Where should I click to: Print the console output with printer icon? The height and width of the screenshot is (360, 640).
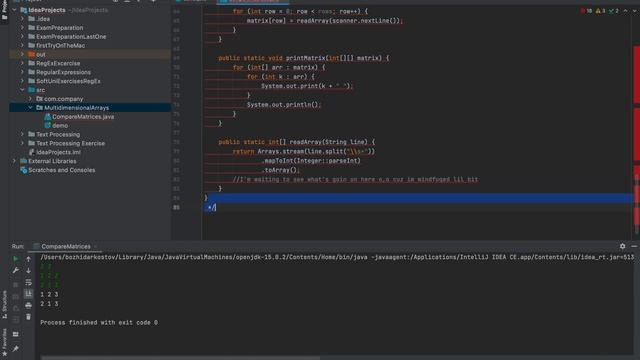28,305
